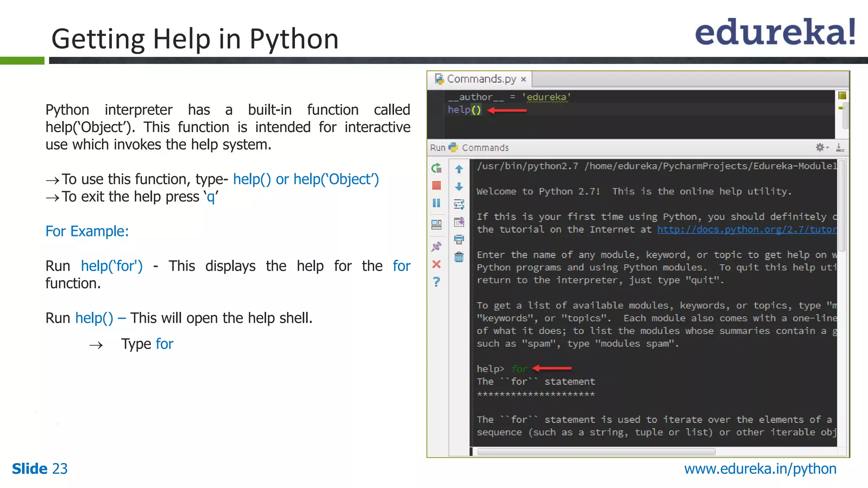Click the Commands label in the Run bar
868x488 pixels.
(x=485, y=148)
